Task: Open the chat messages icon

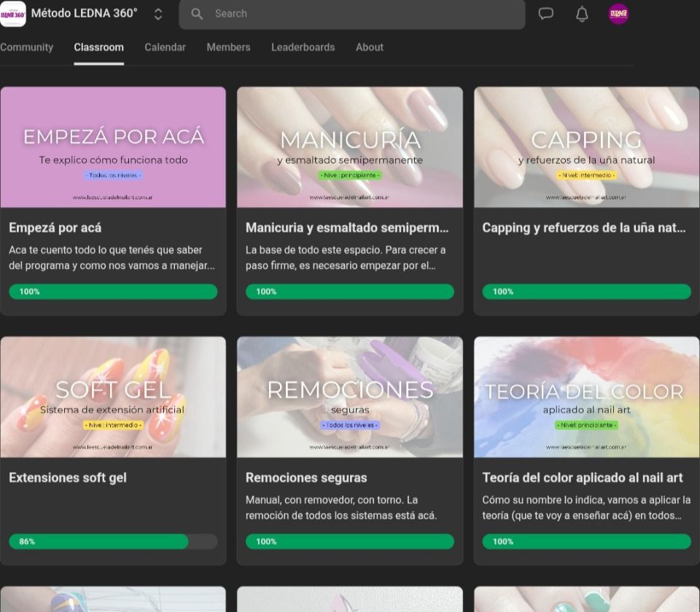Action: point(545,14)
